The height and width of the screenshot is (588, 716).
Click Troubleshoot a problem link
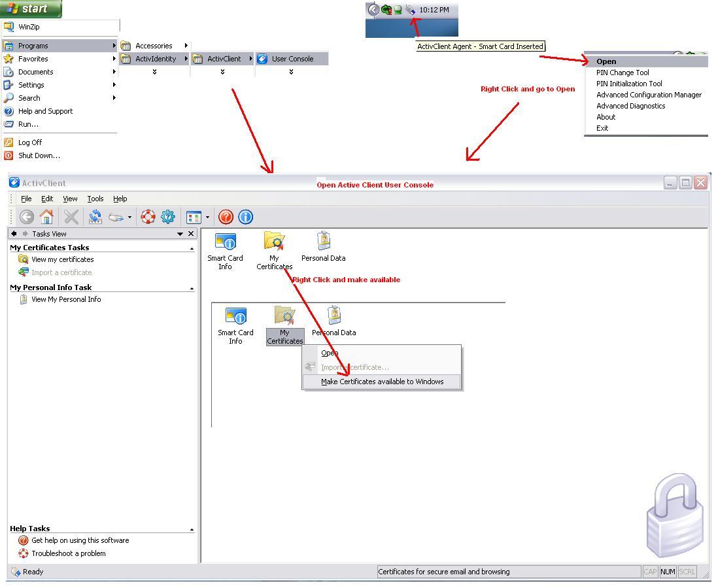tap(68, 553)
